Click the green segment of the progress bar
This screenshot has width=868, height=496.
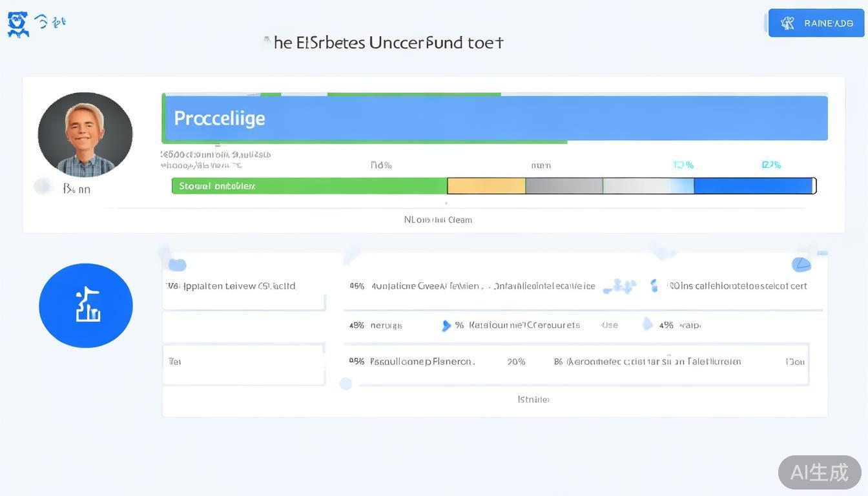309,186
